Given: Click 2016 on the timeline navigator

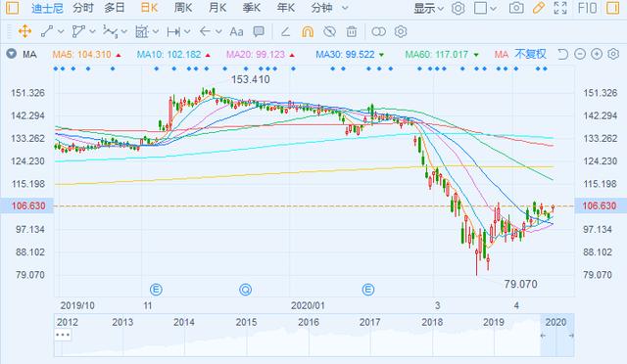Looking at the screenshot, I should pyautogui.click(x=309, y=322).
